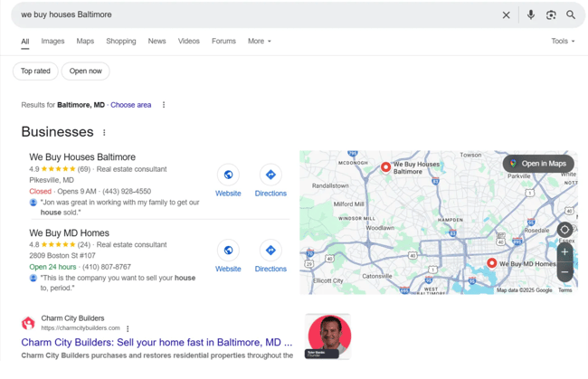The height and width of the screenshot is (379, 588).
Task: Switch to the Maps tab
Action: click(x=85, y=42)
